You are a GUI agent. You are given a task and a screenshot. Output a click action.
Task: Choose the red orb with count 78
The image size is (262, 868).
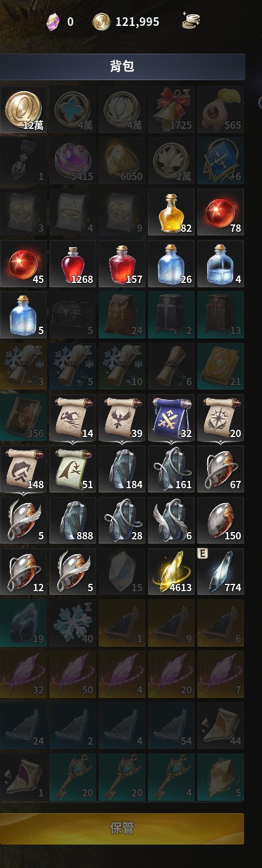click(221, 212)
